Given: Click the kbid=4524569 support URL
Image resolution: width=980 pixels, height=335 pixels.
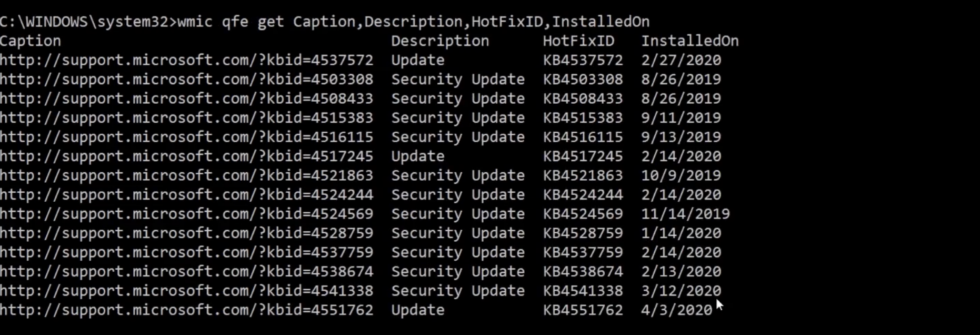Looking at the screenshot, I should 186,214.
